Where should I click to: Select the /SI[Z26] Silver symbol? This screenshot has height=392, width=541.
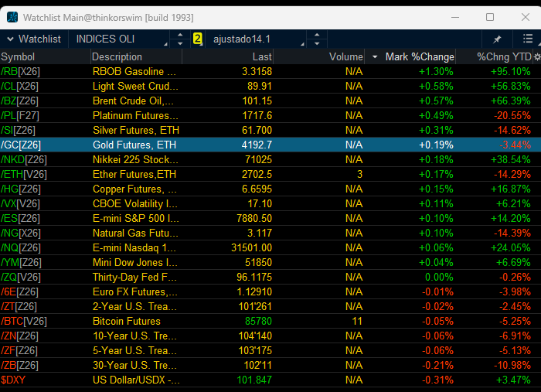pyautogui.click(x=18, y=130)
